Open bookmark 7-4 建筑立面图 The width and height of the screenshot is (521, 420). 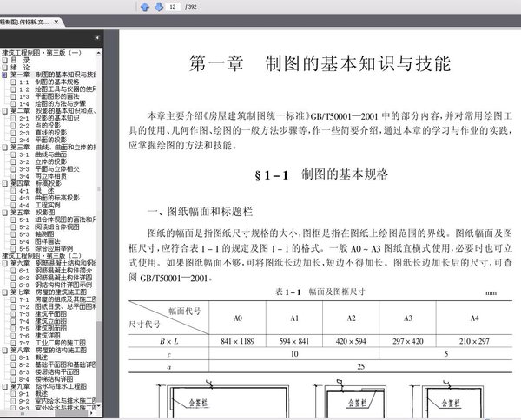tap(43, 321)
